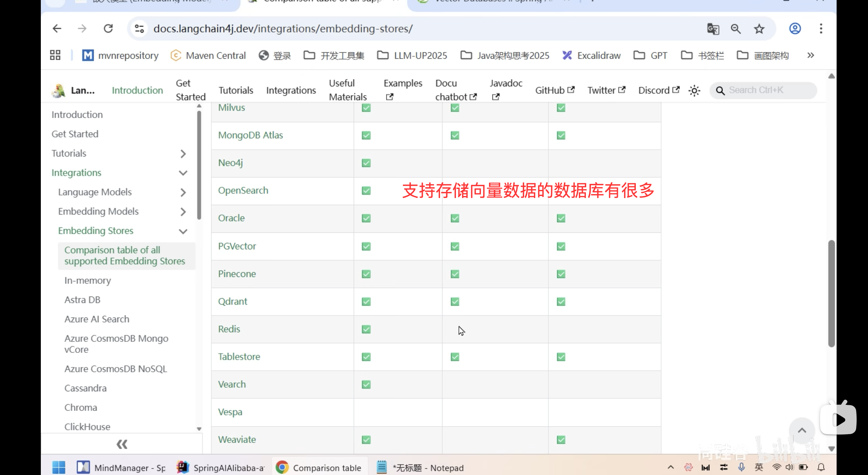Click the browser address bar URL
868x475 pixels.
click(283, 29)
